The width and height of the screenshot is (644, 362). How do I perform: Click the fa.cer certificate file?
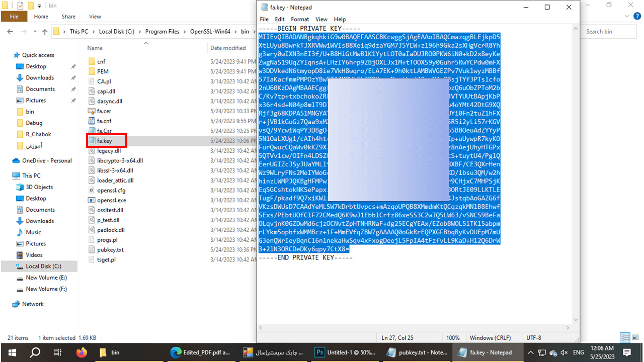coord(104,111)
